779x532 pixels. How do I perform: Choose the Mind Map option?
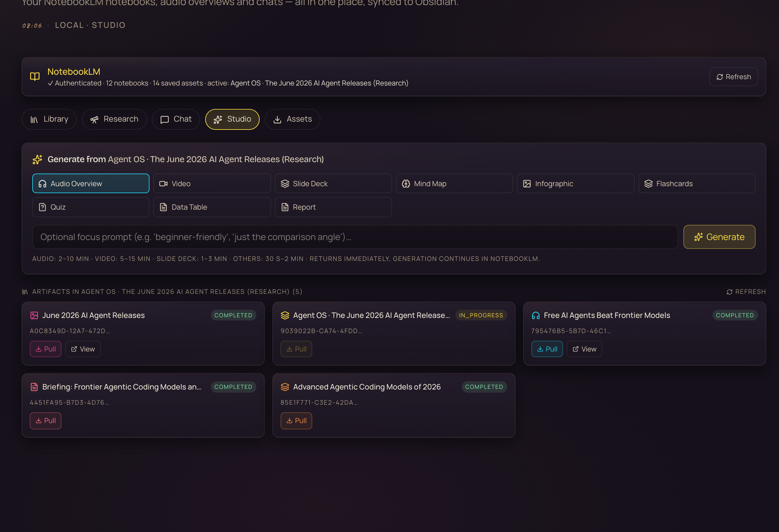tap(454, 183)
